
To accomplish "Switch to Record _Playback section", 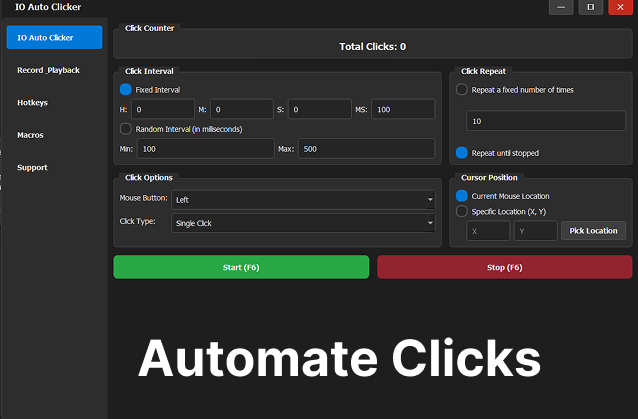I will (x=48, y=70).
